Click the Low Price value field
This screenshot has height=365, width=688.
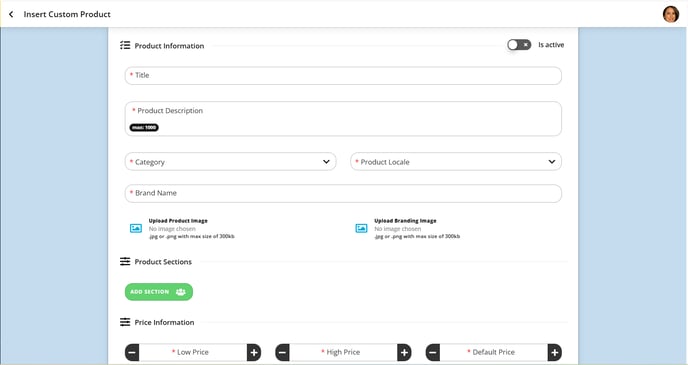pos(193,352)
